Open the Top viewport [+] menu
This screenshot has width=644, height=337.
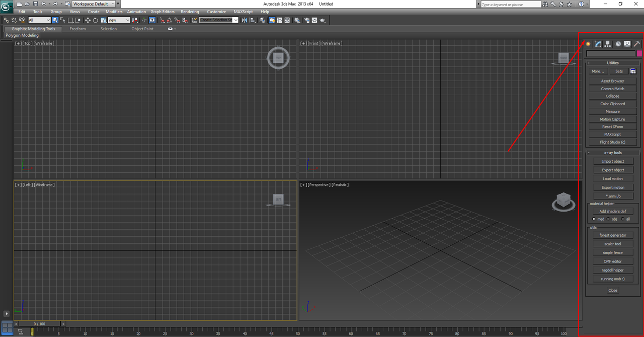click(19, 43)
